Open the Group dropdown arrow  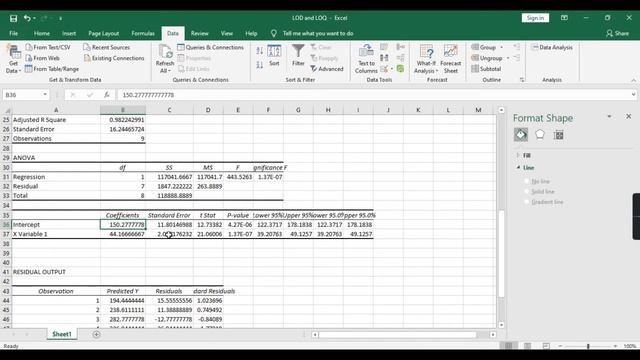(x=502, y=47)
